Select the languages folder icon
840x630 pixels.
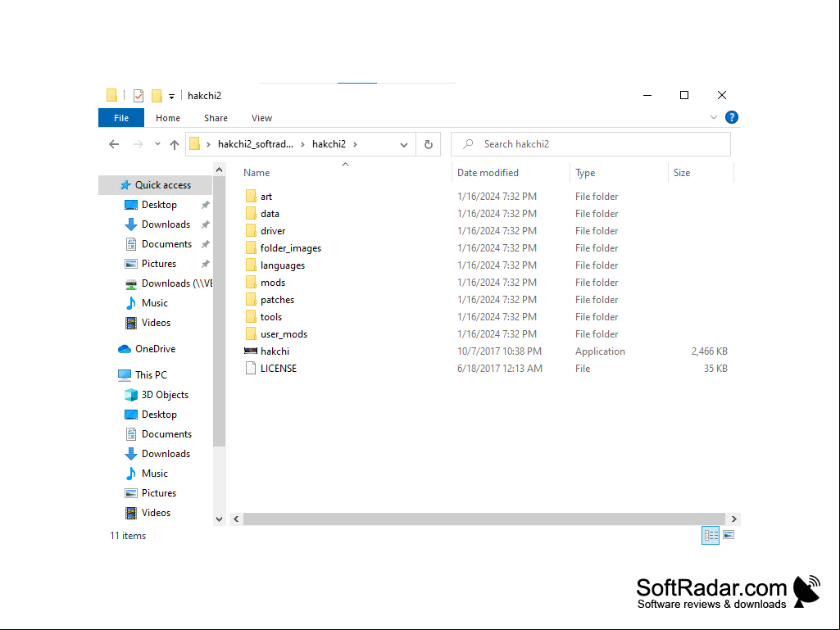click(x=251, y=265)
